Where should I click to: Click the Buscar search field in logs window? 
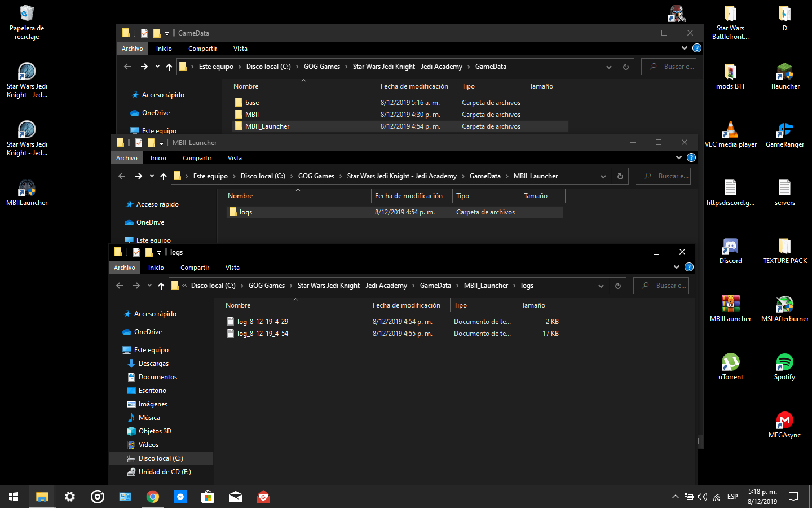tap(665, 286)
